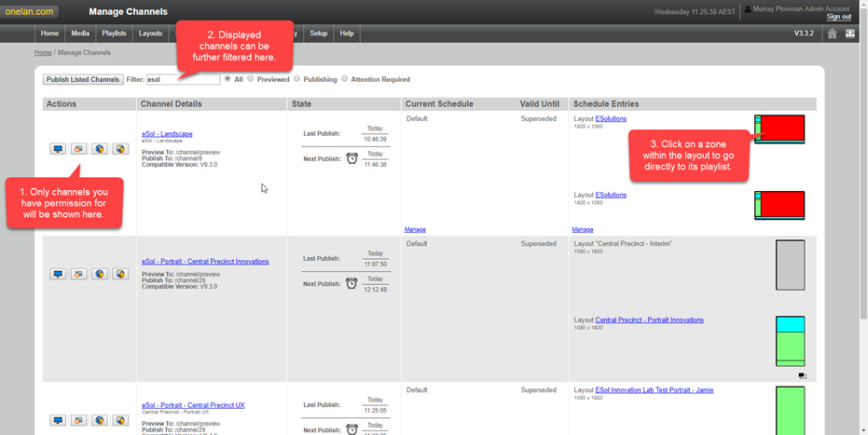The image size is (868, 435).
Task: Select the All filter radio button
Action: click(228, 79)
